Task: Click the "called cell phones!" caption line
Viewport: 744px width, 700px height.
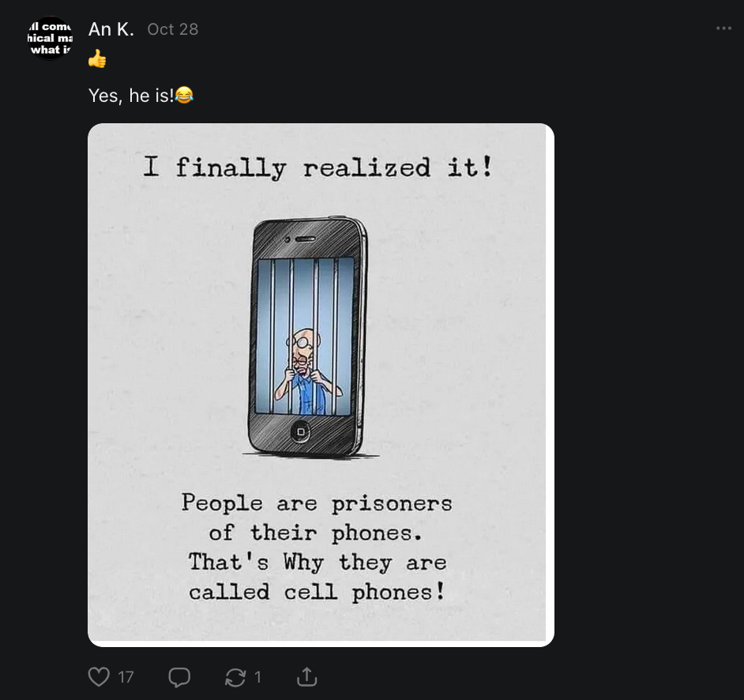Action: click(317, 593)
